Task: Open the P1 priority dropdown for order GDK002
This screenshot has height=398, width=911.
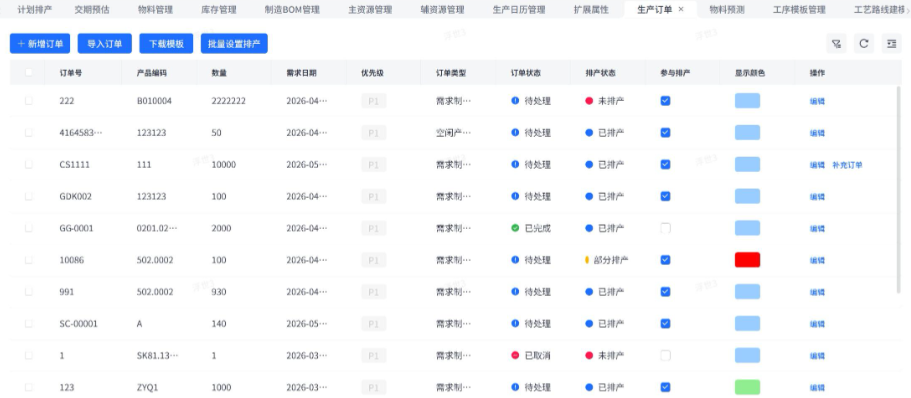Action: [x=374, y=196]
